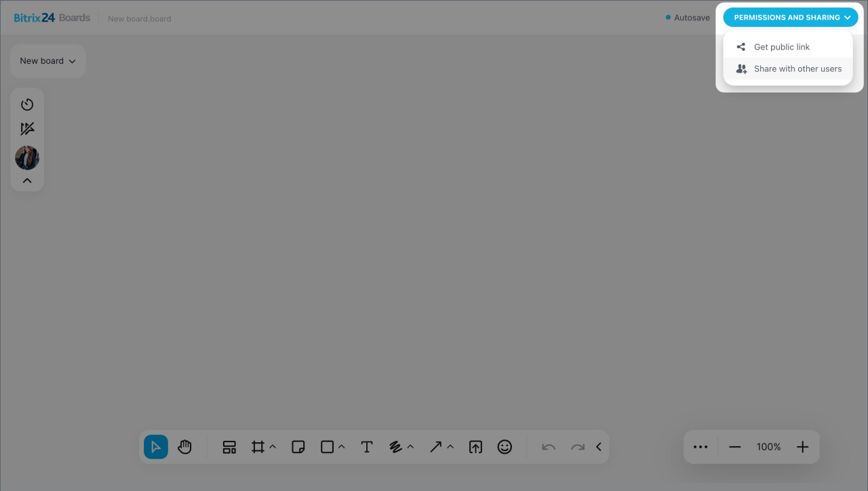Open the templates layout tool
The width and height of the screenshot is (868, 491).
pyautogui.click(x=229, y=447)
